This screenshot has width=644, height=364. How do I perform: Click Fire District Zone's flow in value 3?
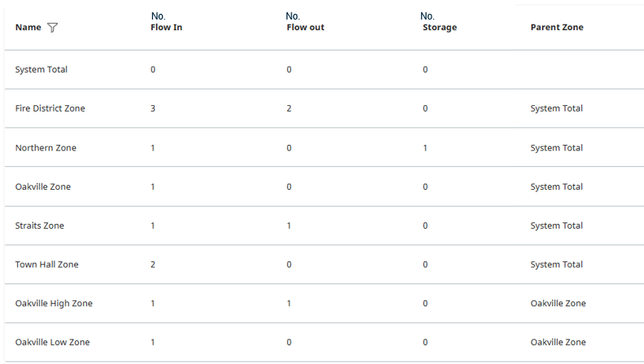[x=153, y=108]
